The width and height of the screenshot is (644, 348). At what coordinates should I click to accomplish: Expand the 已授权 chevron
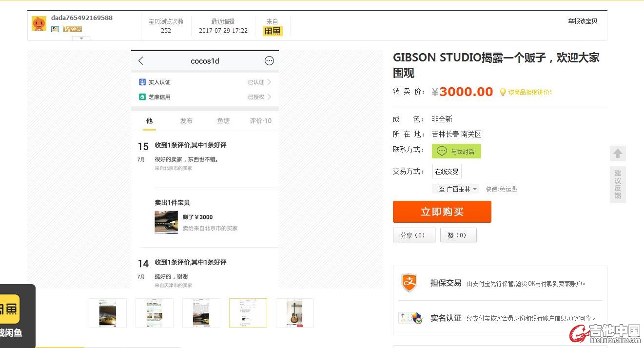pos(269,97)
